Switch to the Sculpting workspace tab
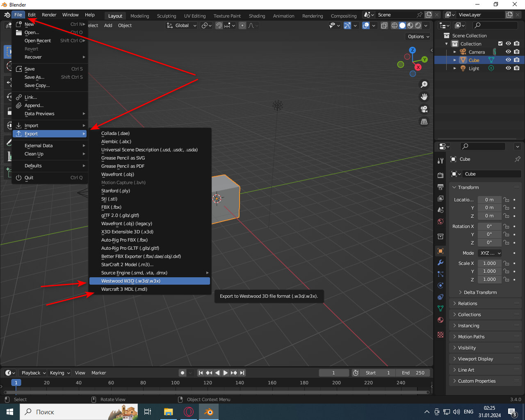525x420 pixels. click(166, 16)
